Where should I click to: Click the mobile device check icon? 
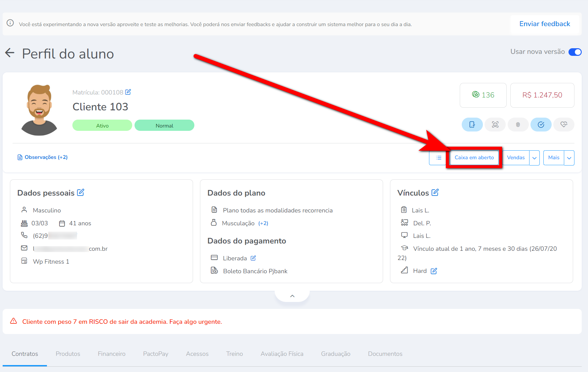click(472, 125)
